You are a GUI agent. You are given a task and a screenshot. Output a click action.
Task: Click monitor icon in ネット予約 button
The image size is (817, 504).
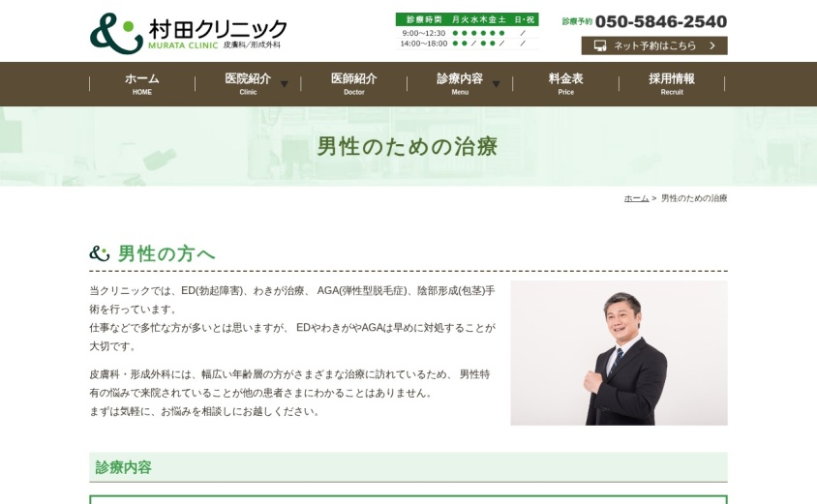point(600,45)
